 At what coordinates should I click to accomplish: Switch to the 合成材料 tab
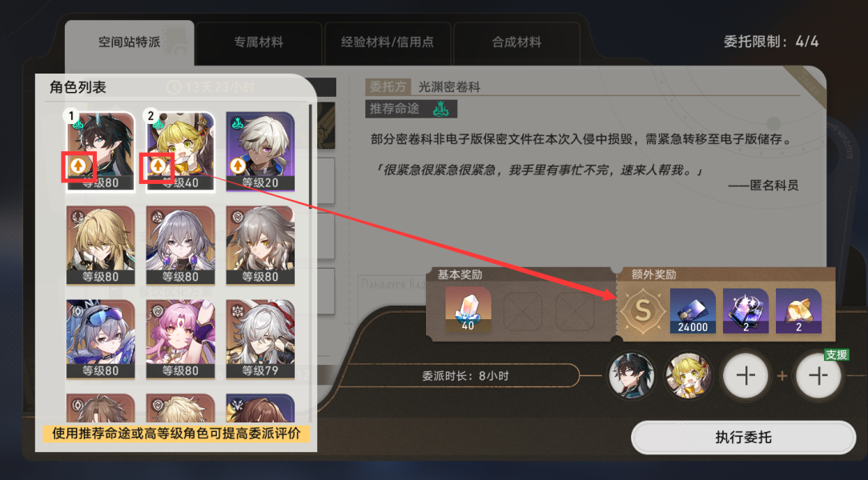[516, 42]
